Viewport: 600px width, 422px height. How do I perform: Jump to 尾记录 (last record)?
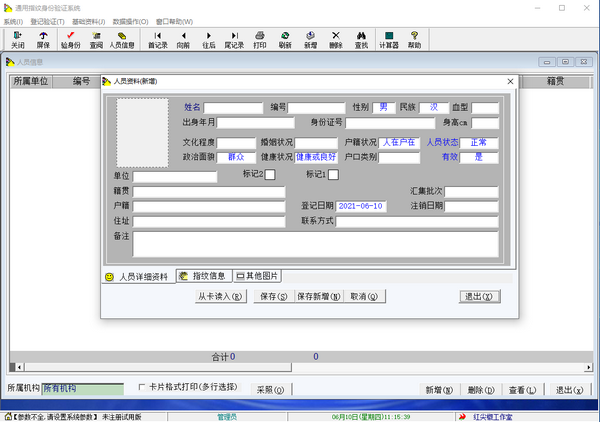click(234, 39)
